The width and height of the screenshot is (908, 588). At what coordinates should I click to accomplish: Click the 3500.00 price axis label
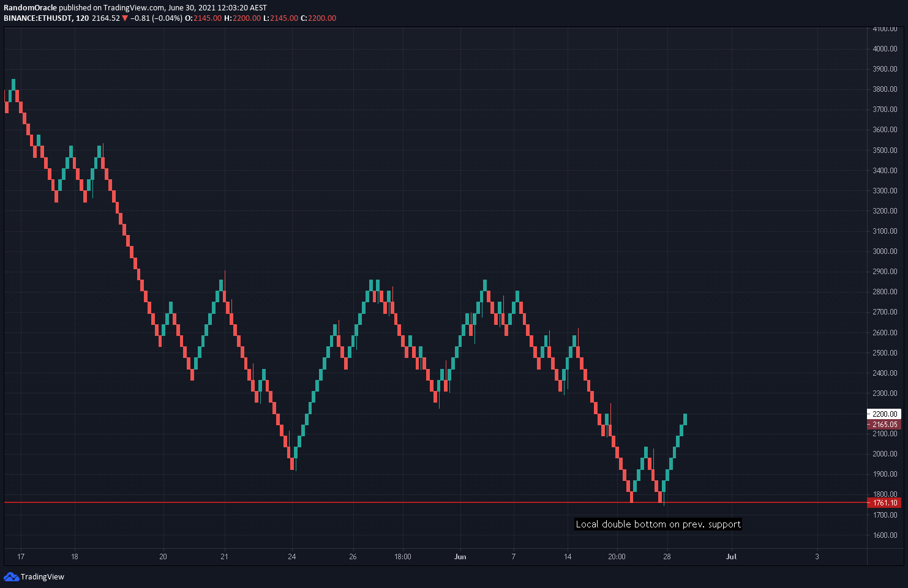[x=885, y=151]
